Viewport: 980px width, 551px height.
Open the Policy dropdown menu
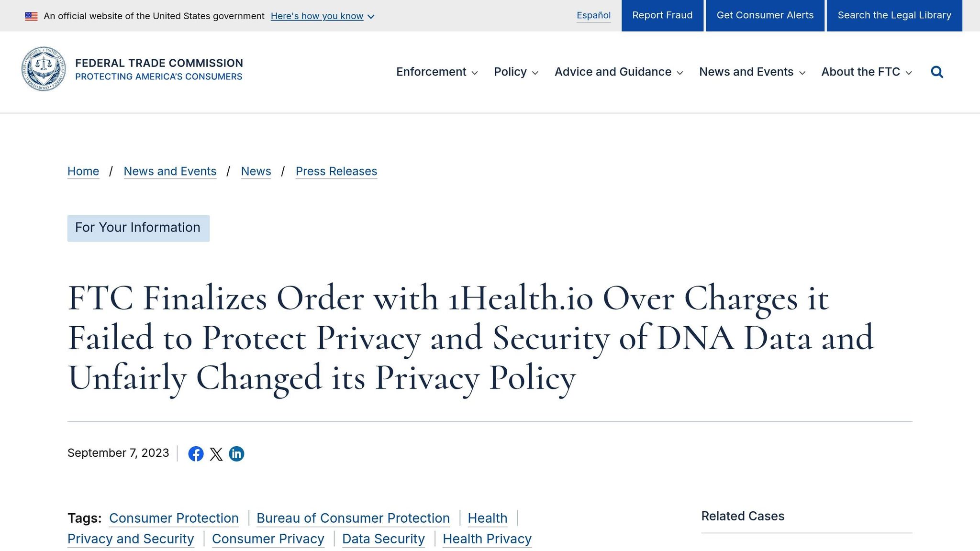point(516,72)
